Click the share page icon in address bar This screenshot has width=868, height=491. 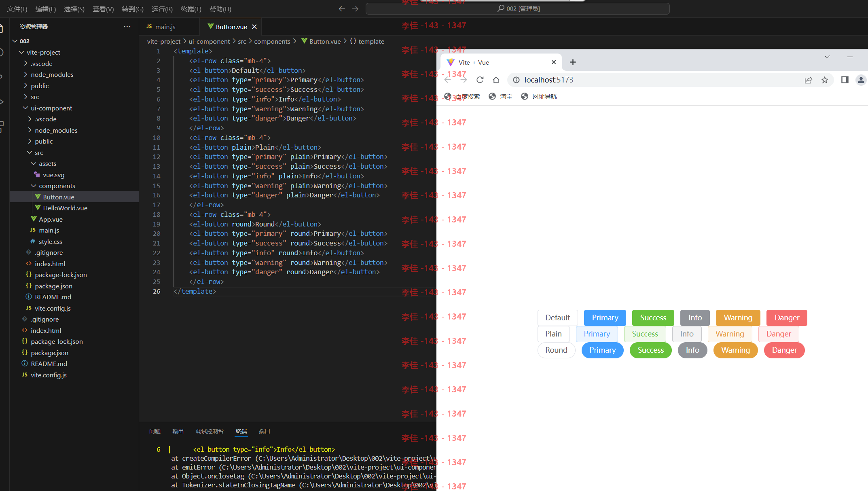click(x=808, y=80)
